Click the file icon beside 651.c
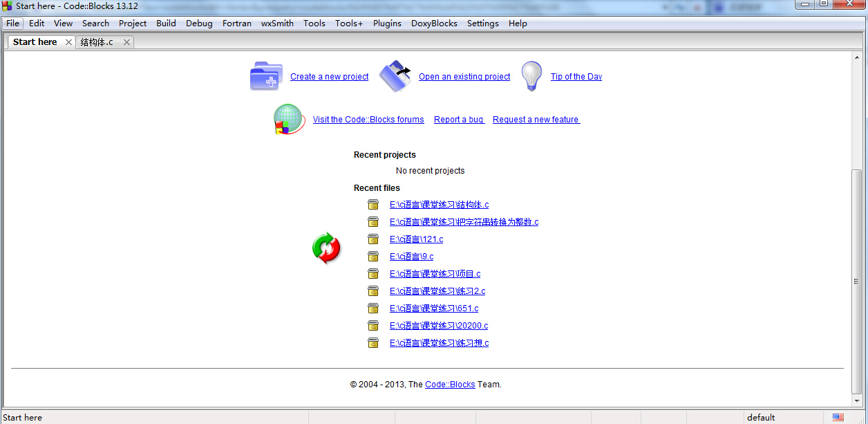This screenshot has width=868, height=424. click(373, 308)
